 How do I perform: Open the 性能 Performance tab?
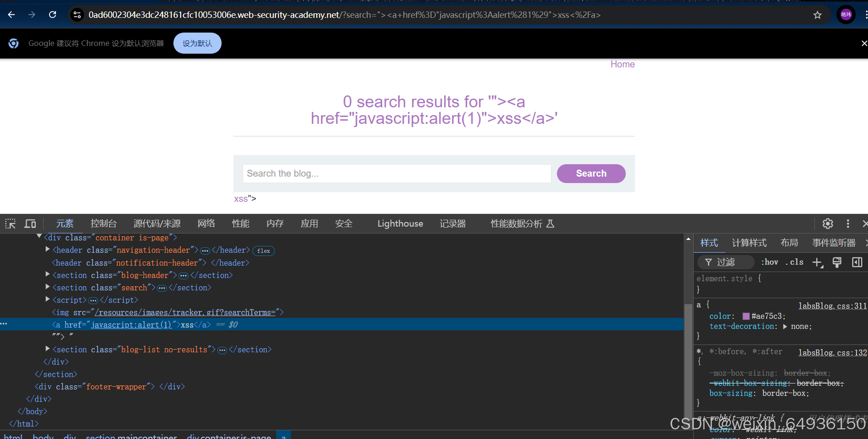coord(241,223)
